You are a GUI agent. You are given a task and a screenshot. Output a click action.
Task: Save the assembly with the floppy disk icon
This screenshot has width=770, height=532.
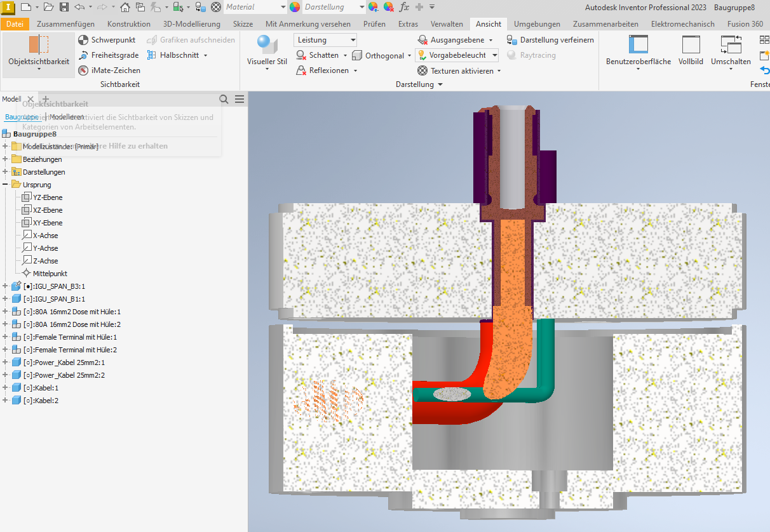point(64,7)
